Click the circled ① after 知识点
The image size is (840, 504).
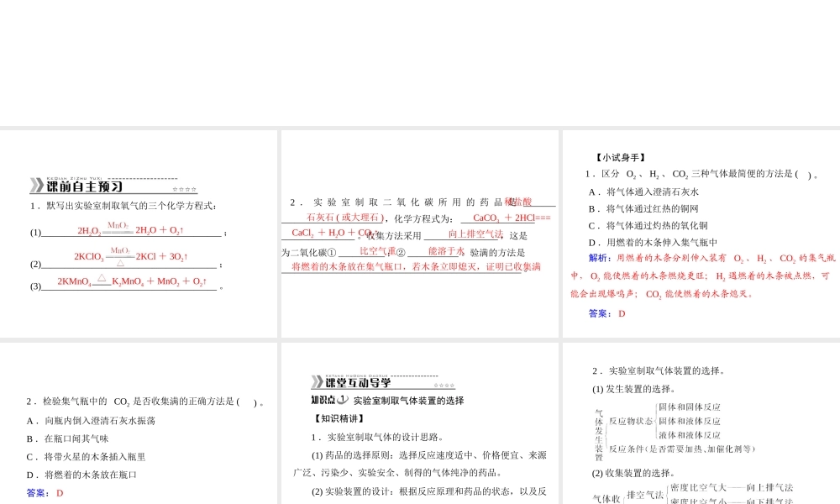[x=343, y=400]
